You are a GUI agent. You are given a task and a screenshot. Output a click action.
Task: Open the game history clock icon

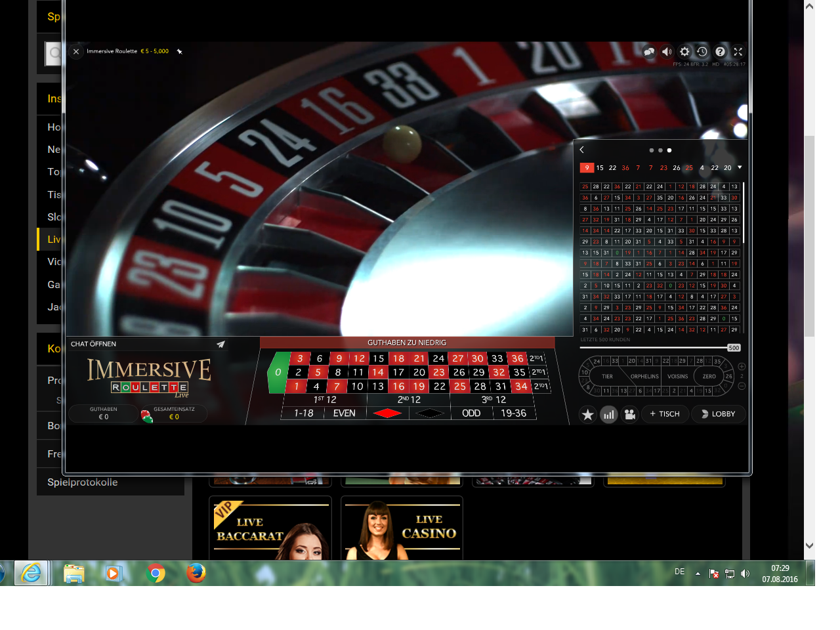[x=702, y=52]
